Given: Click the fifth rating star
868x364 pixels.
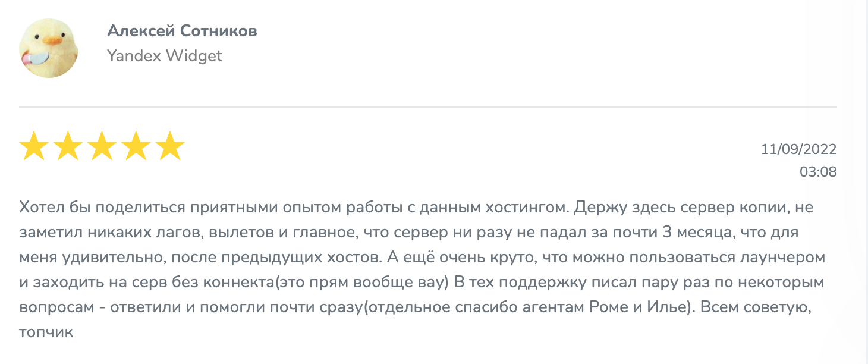Looking at the screenshot, I should pyautogui.click(x=170, y=147).
